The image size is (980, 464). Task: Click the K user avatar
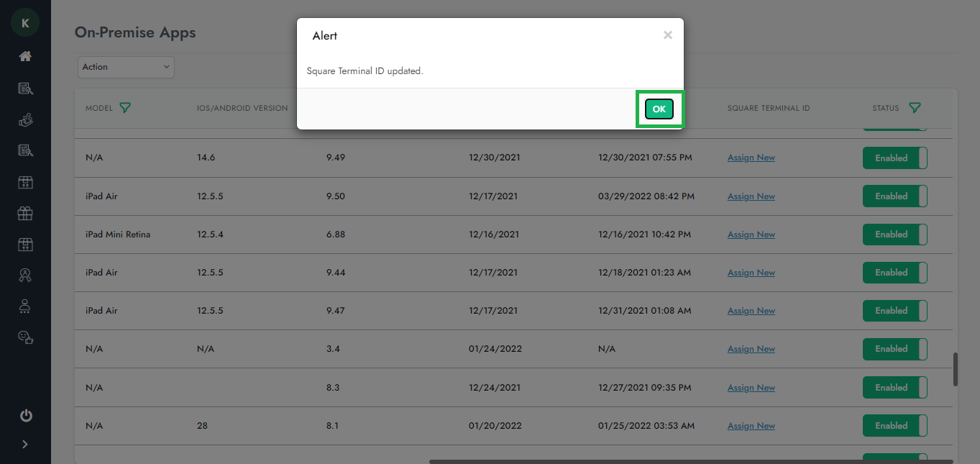tap(25, 23)
